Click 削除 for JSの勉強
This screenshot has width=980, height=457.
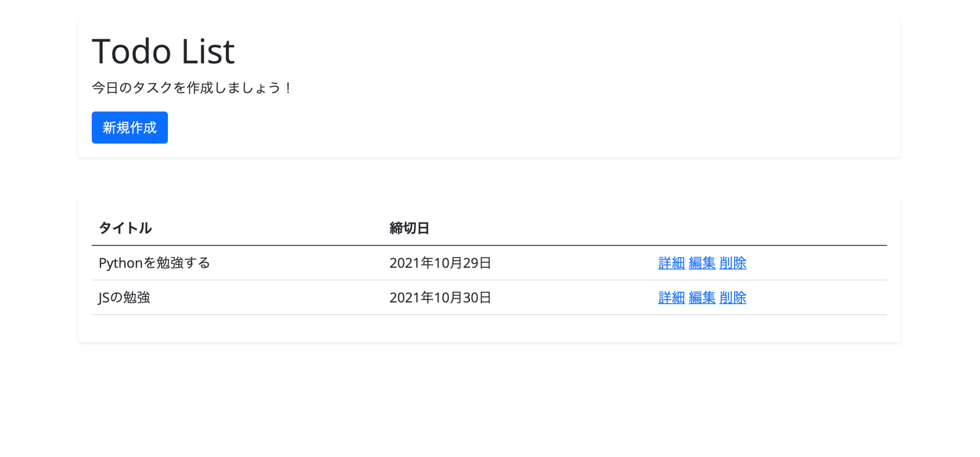pos(733,297)
